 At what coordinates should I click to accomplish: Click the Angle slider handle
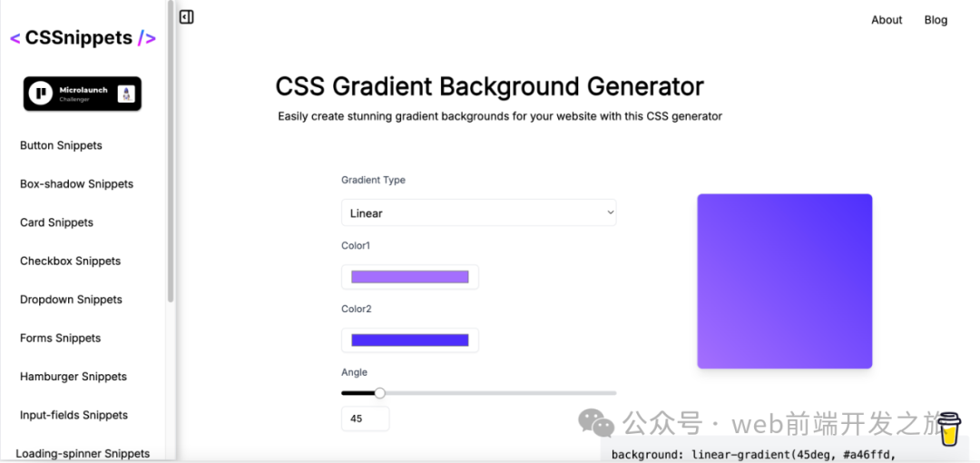380,393
